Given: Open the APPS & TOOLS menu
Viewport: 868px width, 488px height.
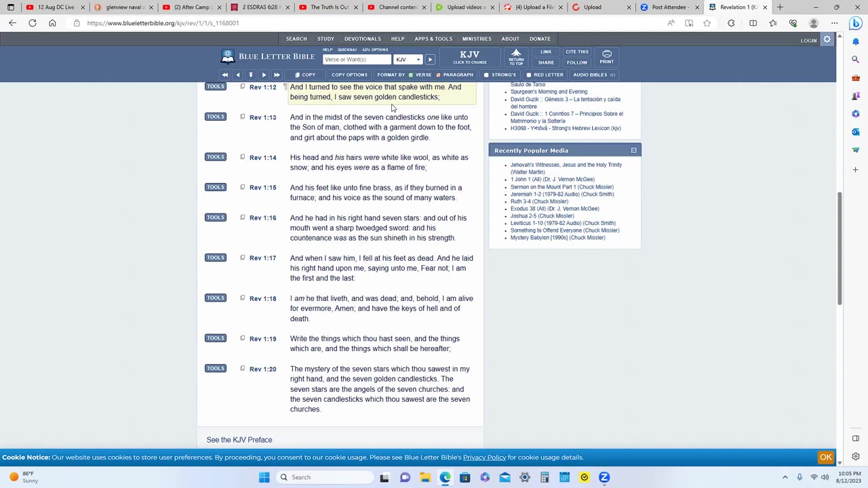Looking at the screenshot, I should click(433, 39).
